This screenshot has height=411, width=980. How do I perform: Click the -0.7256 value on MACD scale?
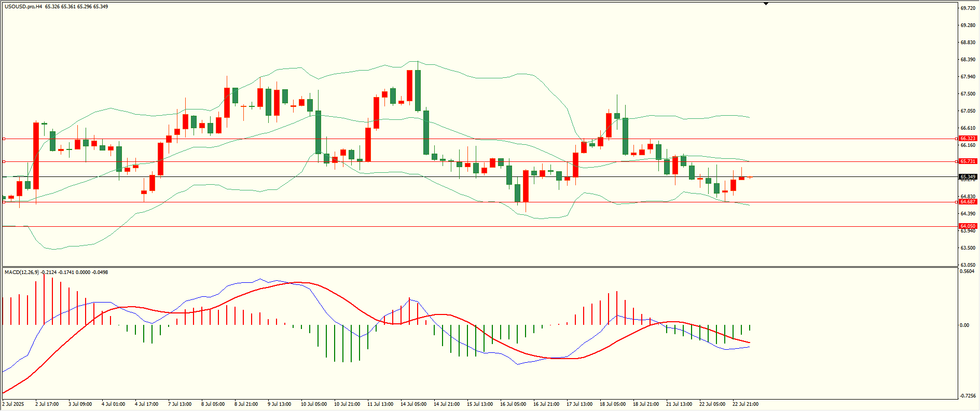click(968, 396)
